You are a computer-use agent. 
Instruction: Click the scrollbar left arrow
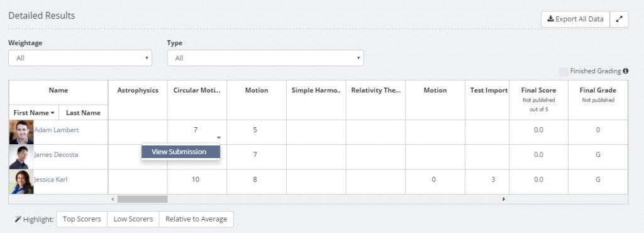113,199
